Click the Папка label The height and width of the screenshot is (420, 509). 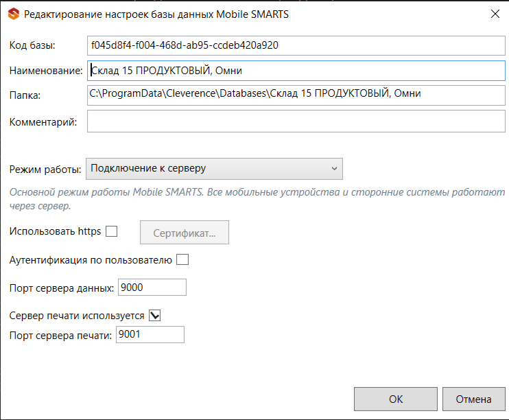coord(25,95)
